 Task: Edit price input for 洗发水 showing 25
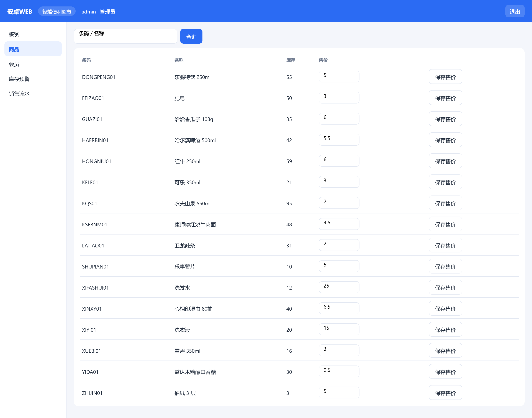[x=339, y=287]
